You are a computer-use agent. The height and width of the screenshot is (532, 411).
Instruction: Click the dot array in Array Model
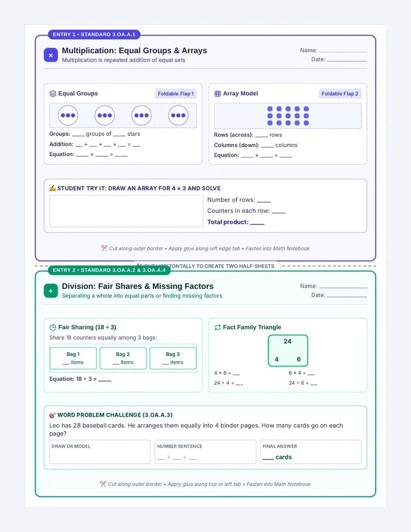(288, 116)
